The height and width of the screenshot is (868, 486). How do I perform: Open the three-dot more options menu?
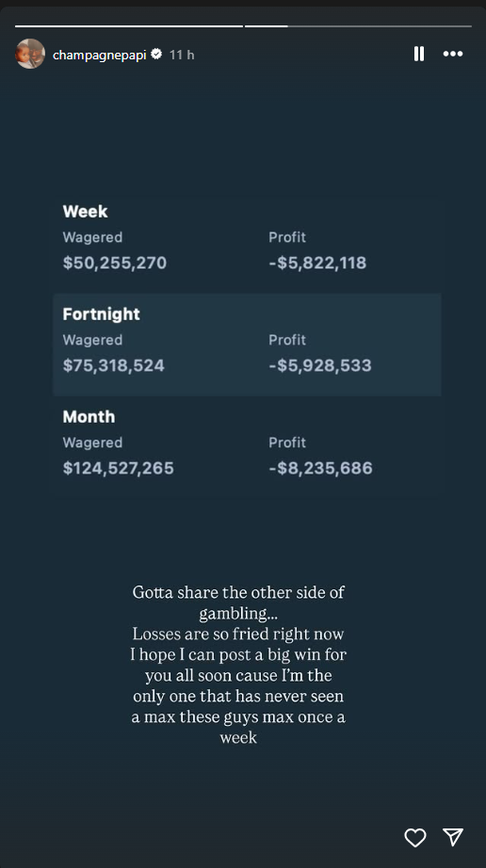pyautogui.click(x=453, y=54)
